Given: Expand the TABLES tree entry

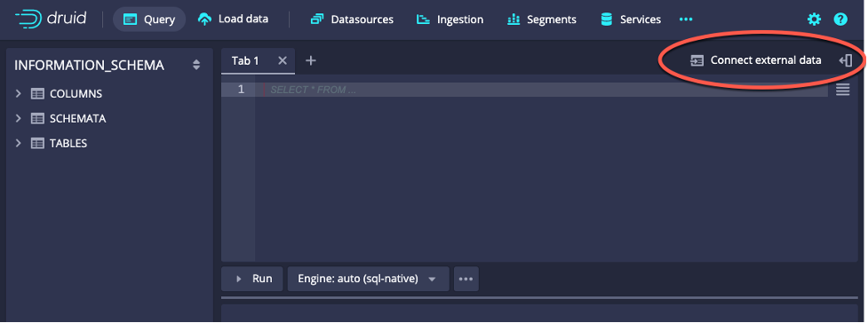Looking at the screenshot, I should (19, 143).
